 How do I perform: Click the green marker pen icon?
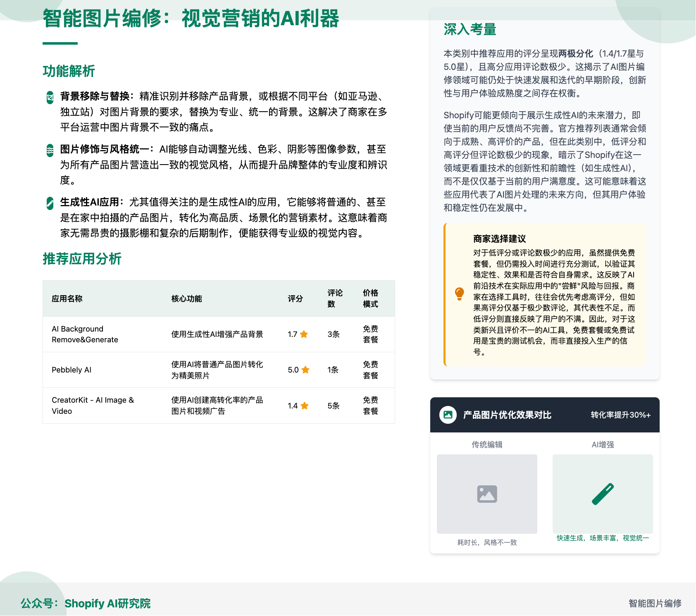click(x=603, y=494)
